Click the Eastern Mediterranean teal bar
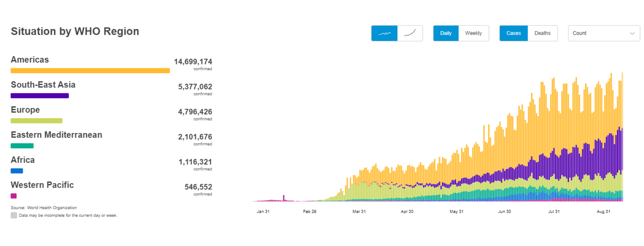 22,146
